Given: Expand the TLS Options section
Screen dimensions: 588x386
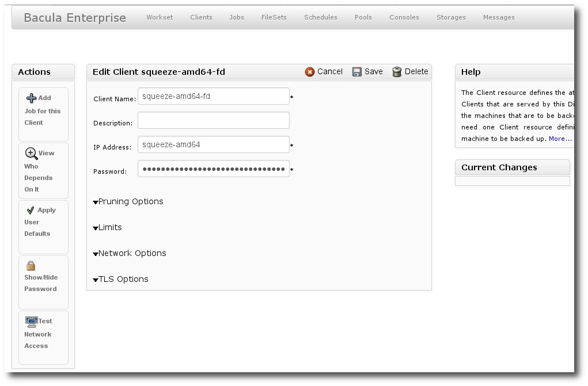Looking at the screenshot, I should 121,279.
